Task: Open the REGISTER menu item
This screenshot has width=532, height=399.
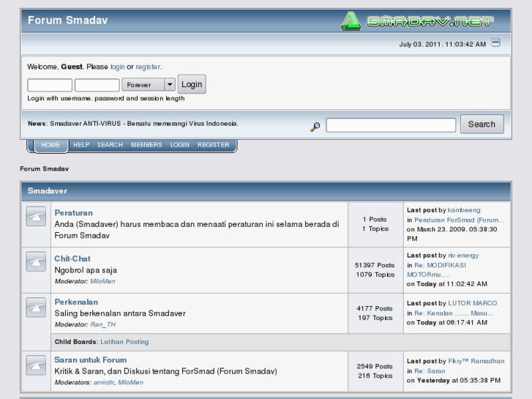Action: pyautogui.click(x=214, y=145)
